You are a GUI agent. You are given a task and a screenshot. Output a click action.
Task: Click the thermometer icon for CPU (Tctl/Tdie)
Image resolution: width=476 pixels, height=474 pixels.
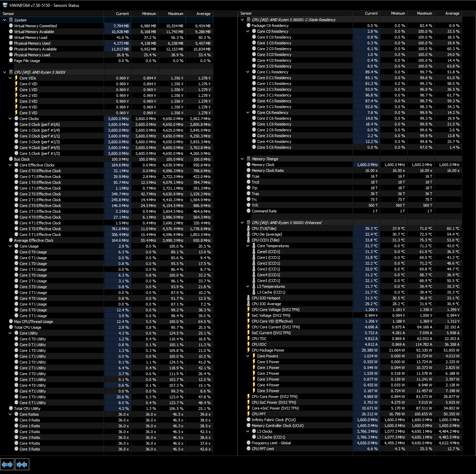(x=249, y=228)
